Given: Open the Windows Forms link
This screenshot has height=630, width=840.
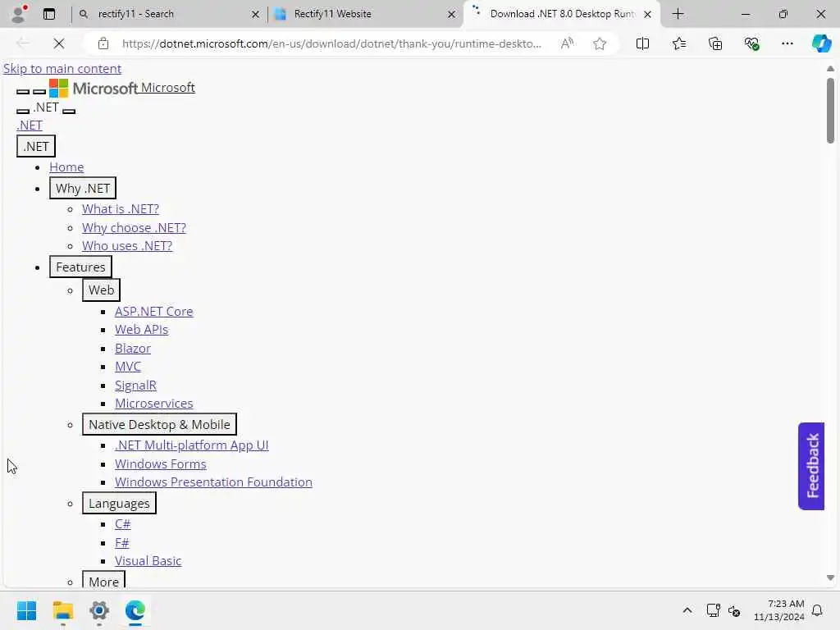Looking at the screenshot, I should [x=160, y=464].
